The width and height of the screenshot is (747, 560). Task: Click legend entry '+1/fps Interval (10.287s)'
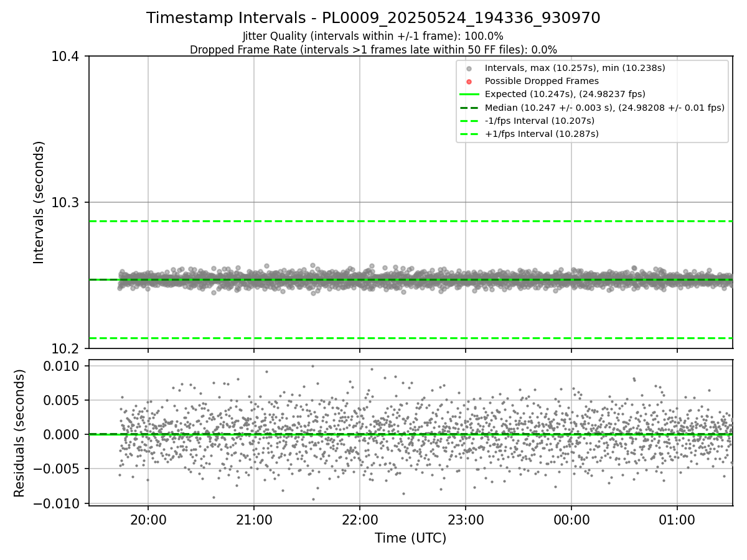tap(542, 134)
